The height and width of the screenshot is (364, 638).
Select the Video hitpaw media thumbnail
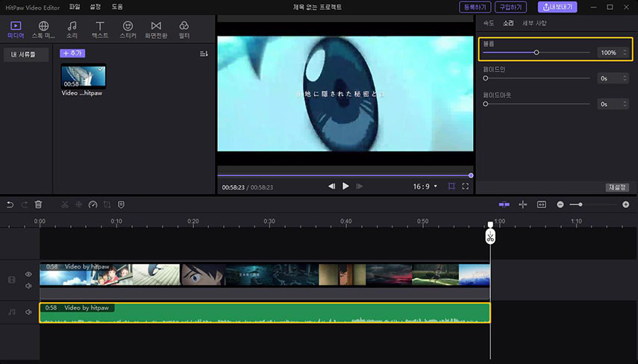click(84, 76)
